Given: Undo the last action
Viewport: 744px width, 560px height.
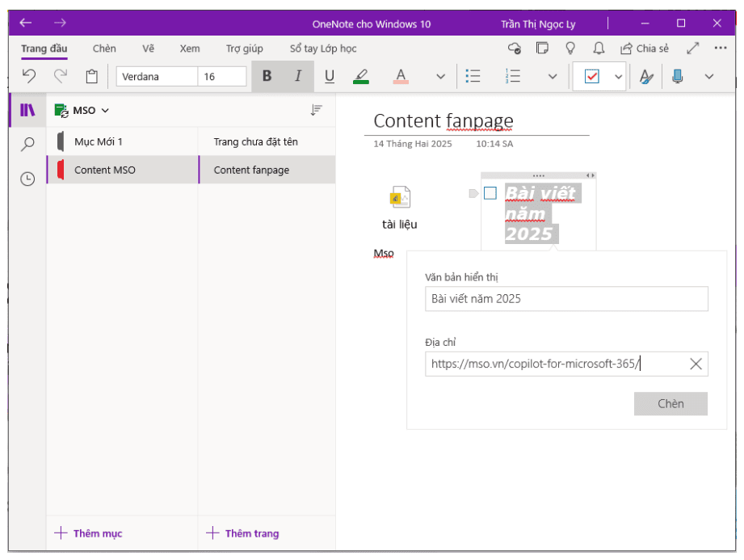Looking at the screenshot, I should (29, 76).
